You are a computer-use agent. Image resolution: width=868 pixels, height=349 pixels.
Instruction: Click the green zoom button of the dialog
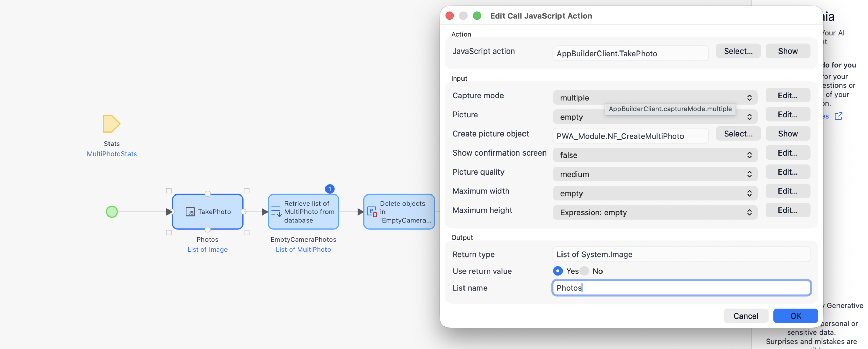[x=477, y=16]
